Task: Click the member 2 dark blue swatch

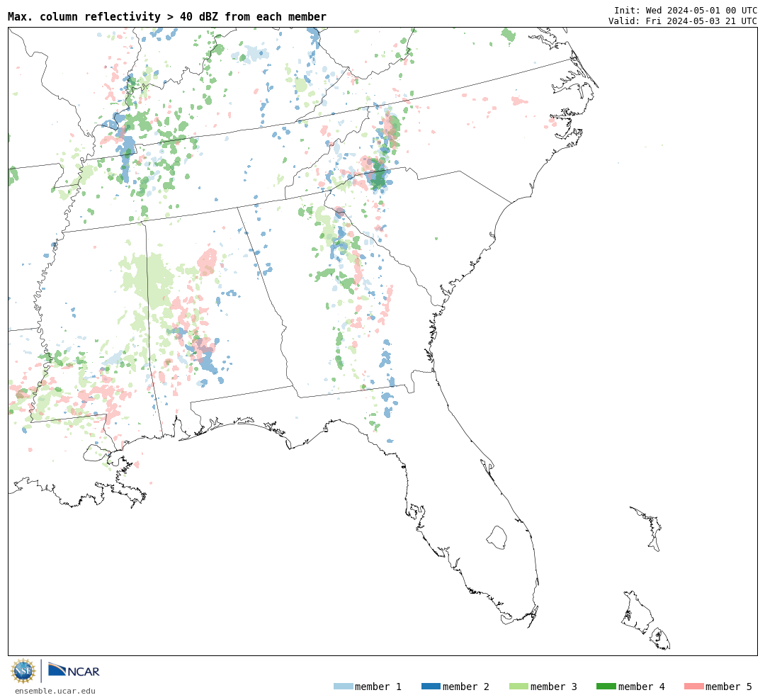Action: point(431,687)
